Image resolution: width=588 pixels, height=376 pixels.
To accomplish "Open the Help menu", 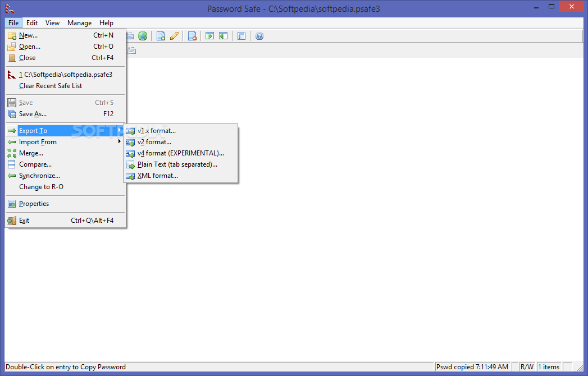I will (x=106, y=23).
